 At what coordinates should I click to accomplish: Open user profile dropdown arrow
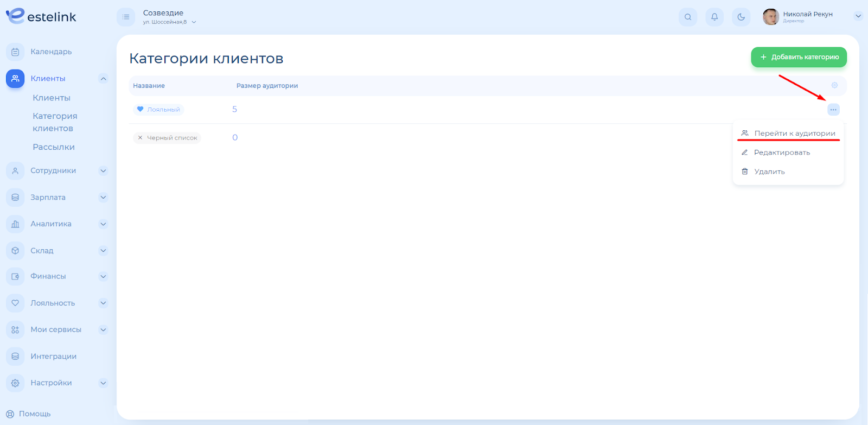[858, 16]
